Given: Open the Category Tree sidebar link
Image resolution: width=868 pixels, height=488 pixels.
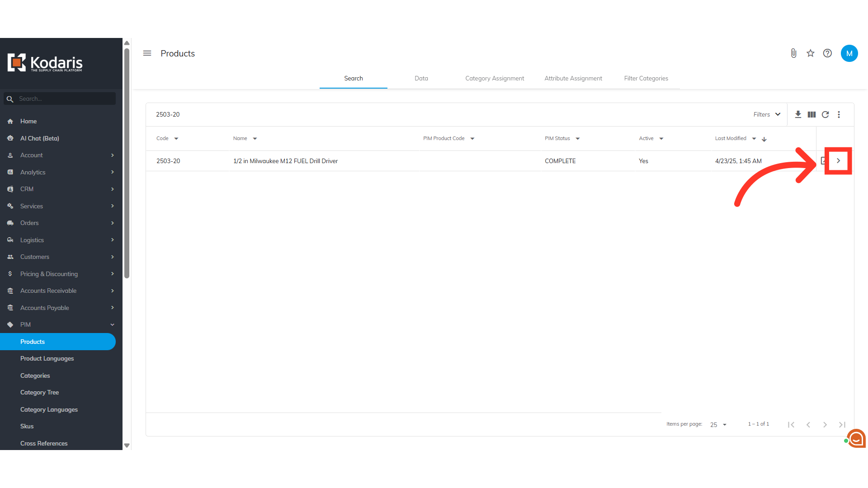Looking at the screenshot, I should coord(39,392).
